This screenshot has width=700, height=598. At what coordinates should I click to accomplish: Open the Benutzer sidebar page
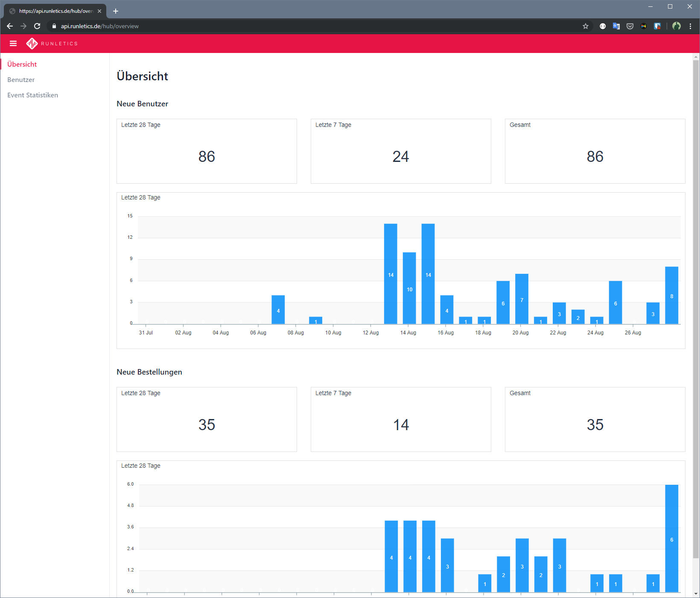21,79
